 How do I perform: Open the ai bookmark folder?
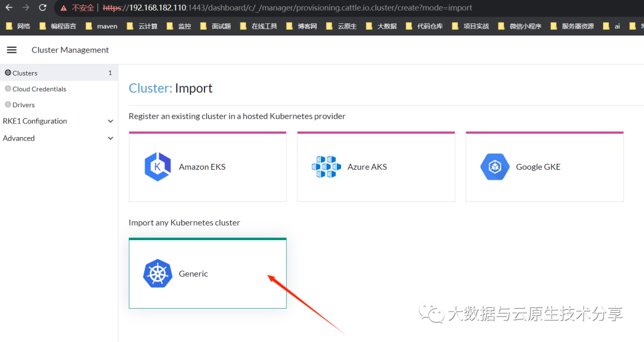[612, 26]
